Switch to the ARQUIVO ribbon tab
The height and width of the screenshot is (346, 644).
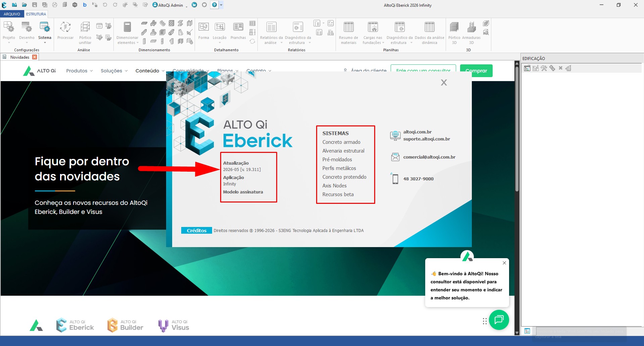(x=12, y=14)
